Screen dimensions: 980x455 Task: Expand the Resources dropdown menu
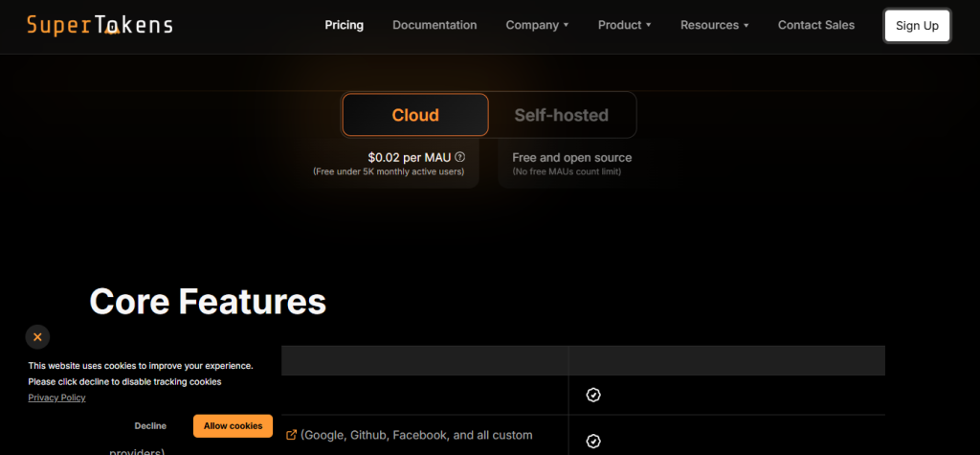coord(714,25)
